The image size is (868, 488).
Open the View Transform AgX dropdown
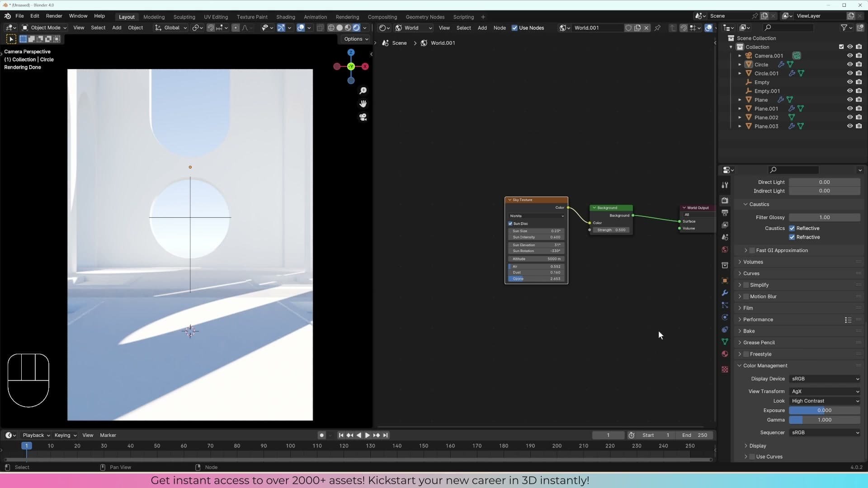click(x=825, y=391)
